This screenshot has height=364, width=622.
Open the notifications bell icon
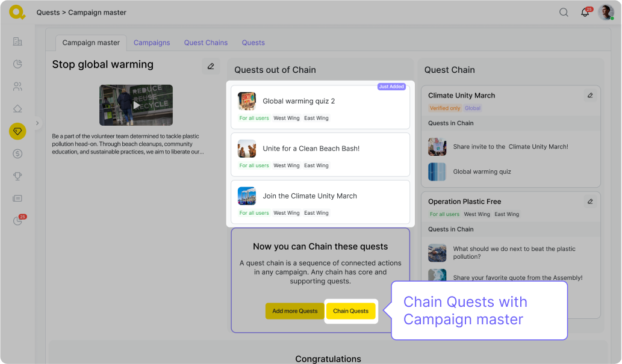pos(585,13)
